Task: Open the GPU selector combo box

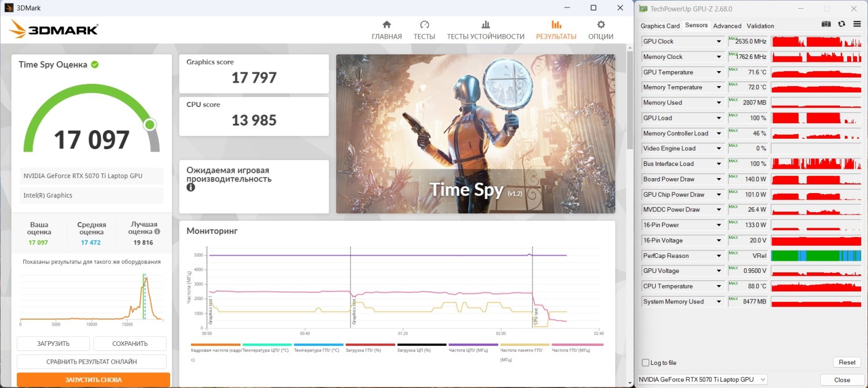Action: pos(702,379)
